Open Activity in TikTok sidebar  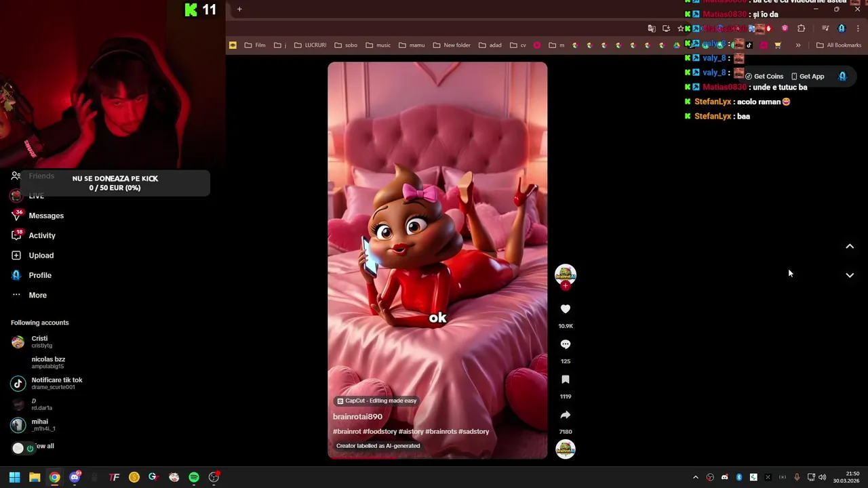(33, 235)
